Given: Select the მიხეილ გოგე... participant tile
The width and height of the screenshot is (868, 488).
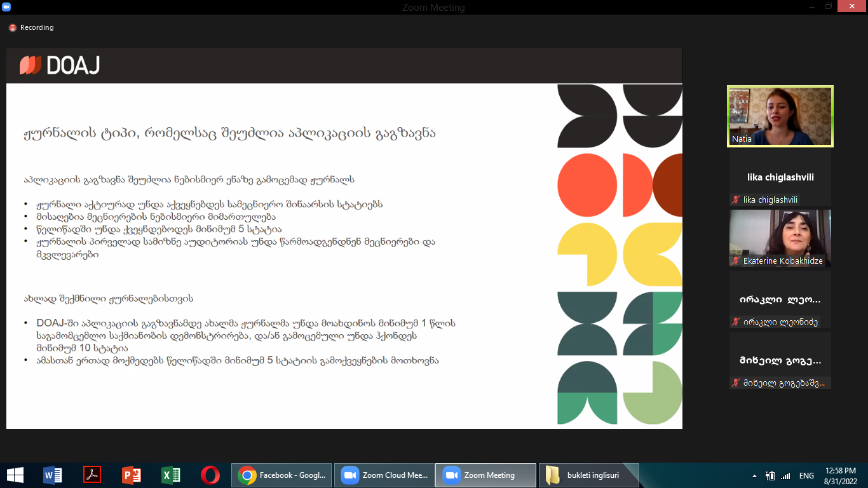Looking at the screenshot, I should coord(780,360).
